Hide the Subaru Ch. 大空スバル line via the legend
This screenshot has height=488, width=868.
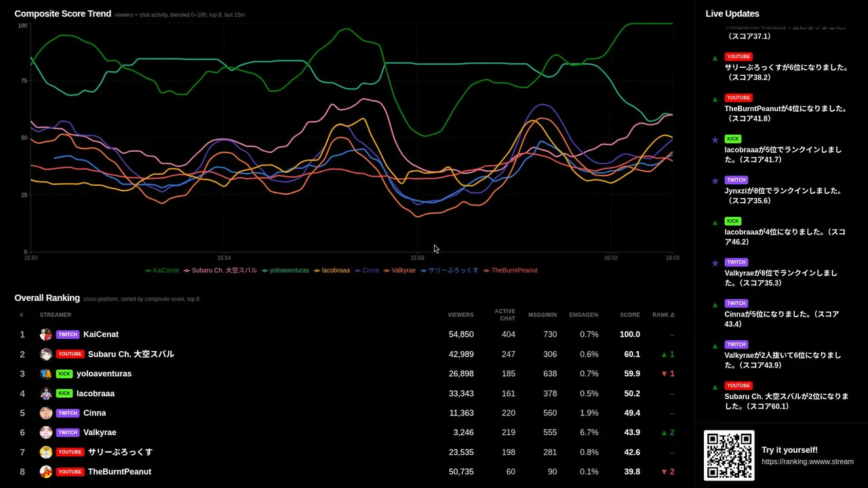(220, 270)
